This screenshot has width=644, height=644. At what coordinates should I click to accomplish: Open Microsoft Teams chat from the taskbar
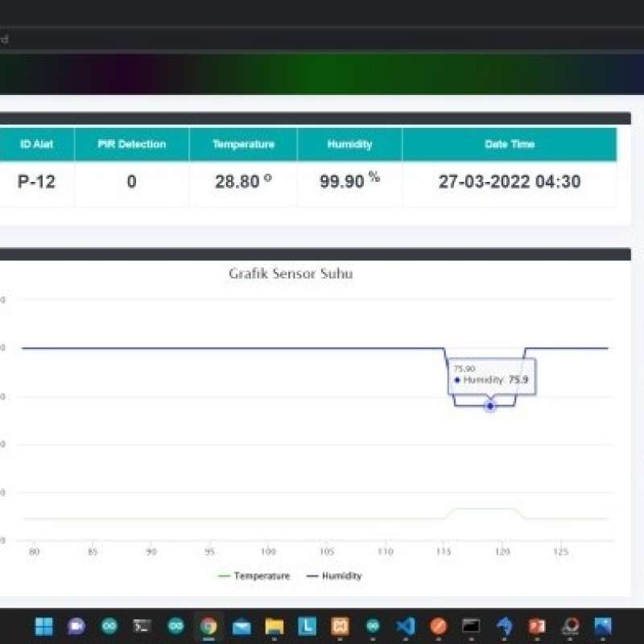pos(76,626)
